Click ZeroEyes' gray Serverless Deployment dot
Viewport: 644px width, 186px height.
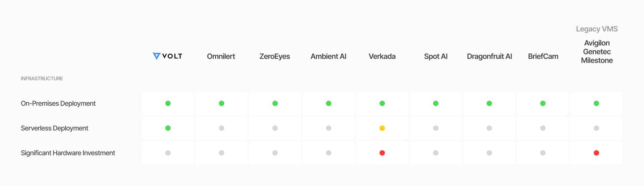click(275, 128)
